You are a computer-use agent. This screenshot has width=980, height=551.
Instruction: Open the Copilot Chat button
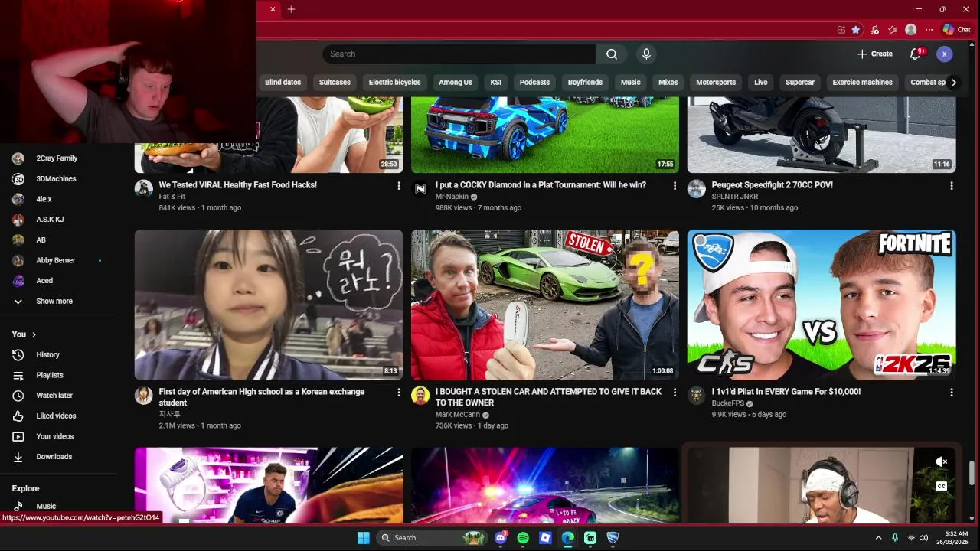pyautogui.click(x=956, y=30)
